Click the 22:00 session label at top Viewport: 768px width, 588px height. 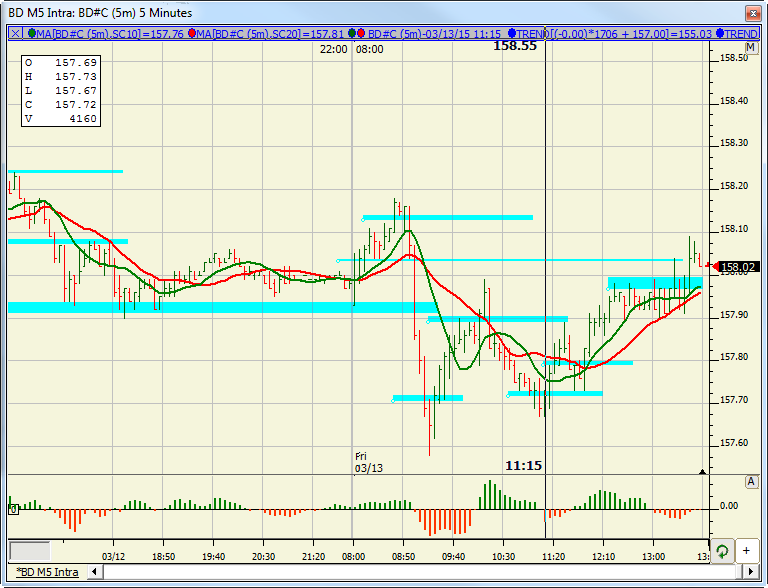(x=334, y=49)
